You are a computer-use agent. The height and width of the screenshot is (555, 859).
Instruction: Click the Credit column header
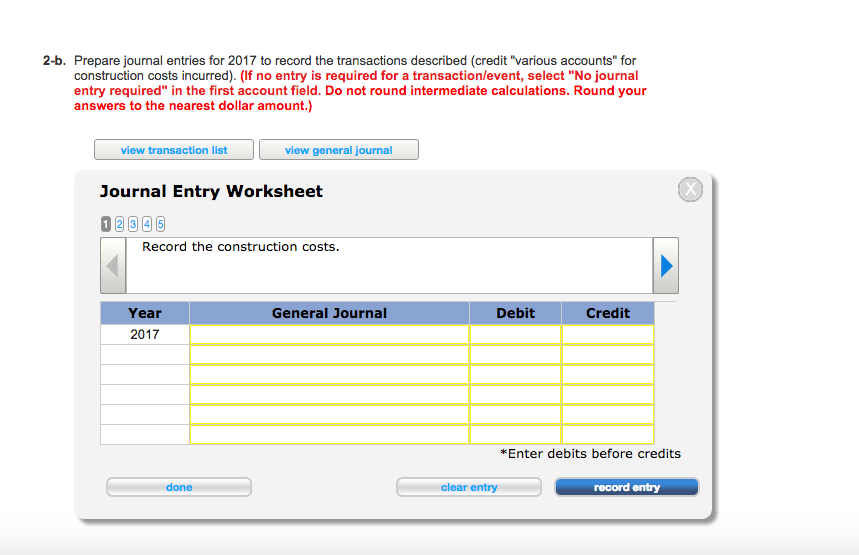click(608, 313)
